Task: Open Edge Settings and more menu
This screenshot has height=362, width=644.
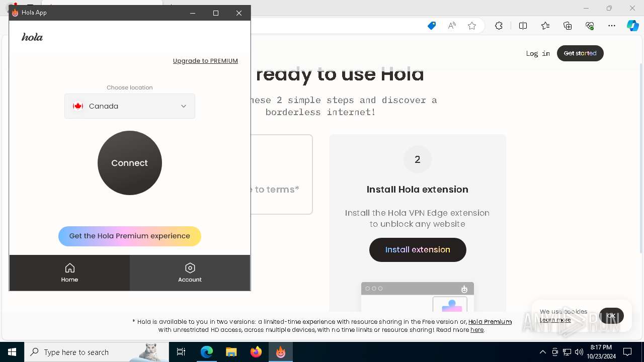Action: [x=612, y=26]
